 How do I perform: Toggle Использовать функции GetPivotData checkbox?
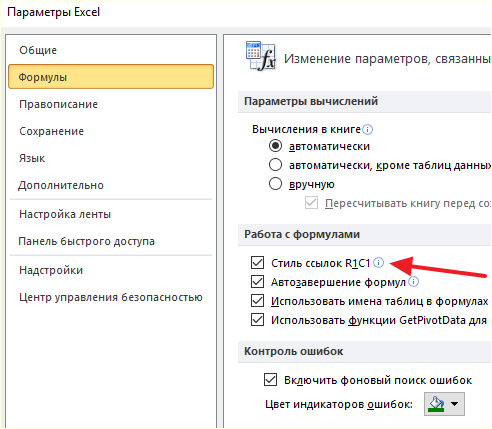(257, 320)
